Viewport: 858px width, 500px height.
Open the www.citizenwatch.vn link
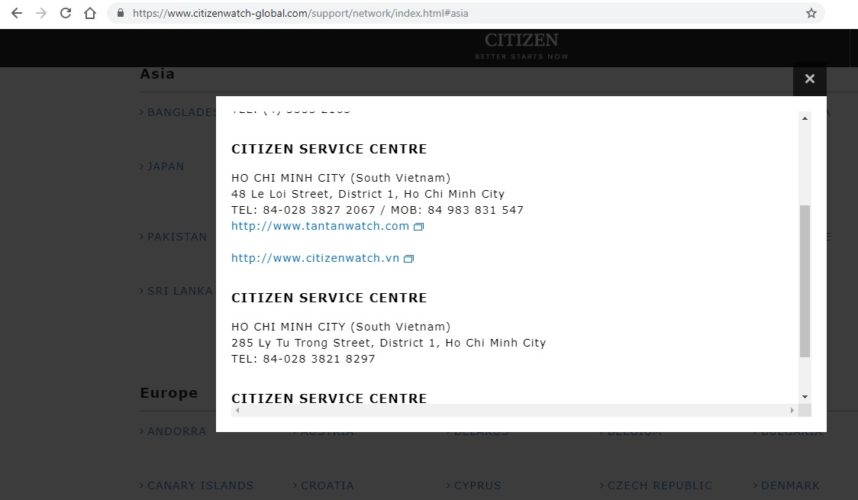315,258
